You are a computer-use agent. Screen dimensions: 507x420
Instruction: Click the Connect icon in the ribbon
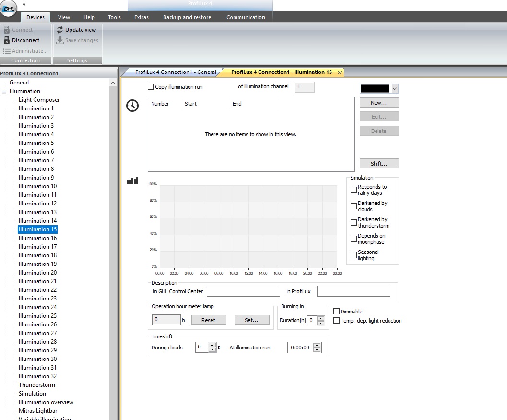click(x=6, y=30)
